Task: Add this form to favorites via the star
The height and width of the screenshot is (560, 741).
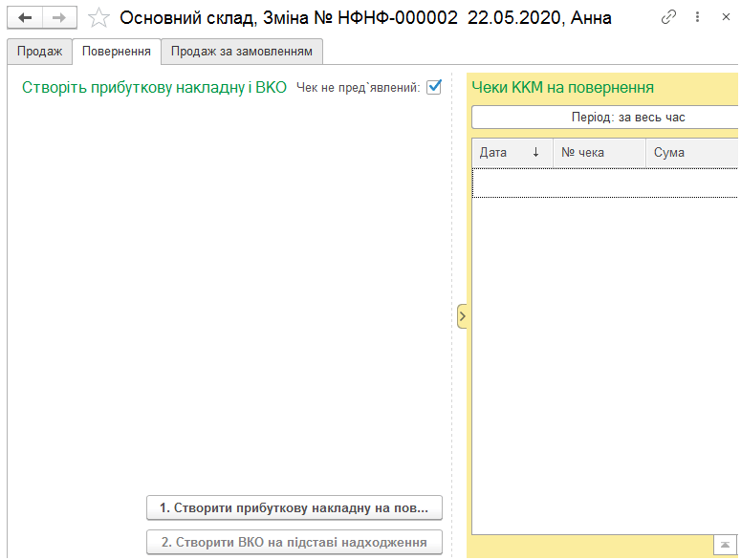Action: (98, 18)
